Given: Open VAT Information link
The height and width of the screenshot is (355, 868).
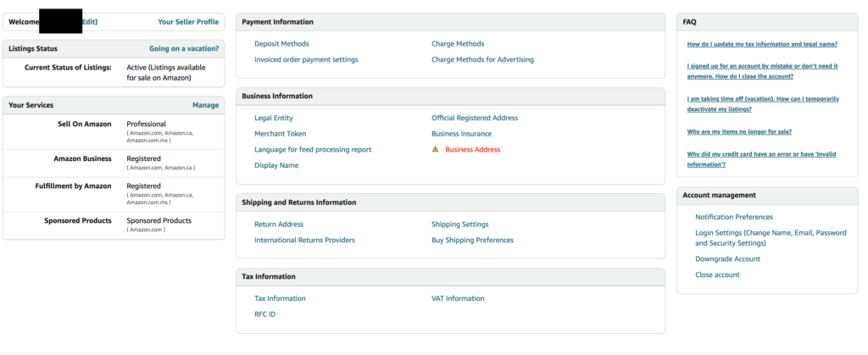Looking at the screenshot, I should (x=458, y=298).
